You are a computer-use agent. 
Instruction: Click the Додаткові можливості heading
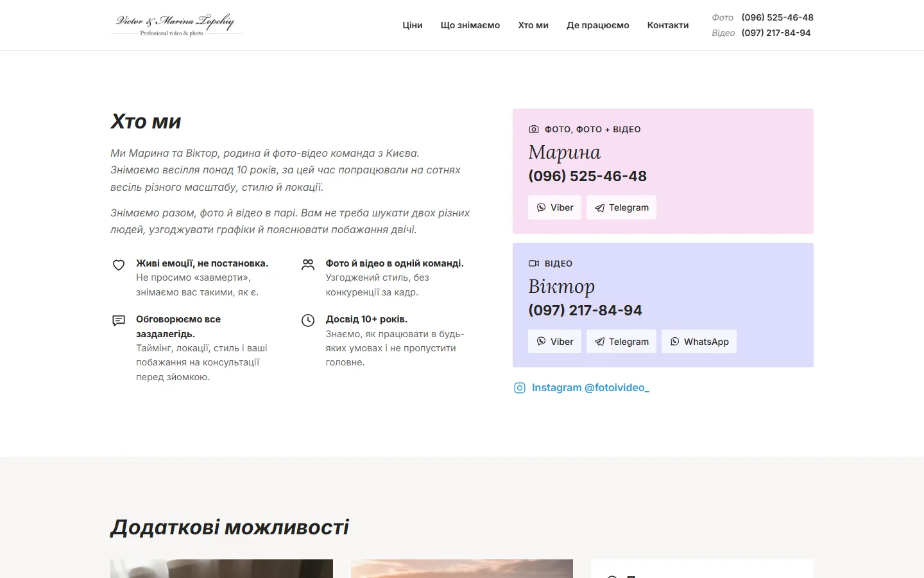[230, 527]
